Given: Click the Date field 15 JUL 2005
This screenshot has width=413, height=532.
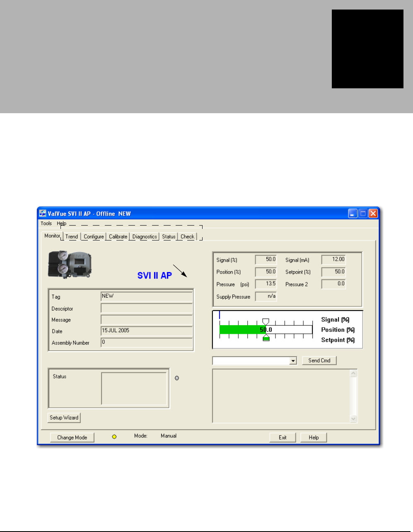Looking at the screenshot, I should click(147, 331).
